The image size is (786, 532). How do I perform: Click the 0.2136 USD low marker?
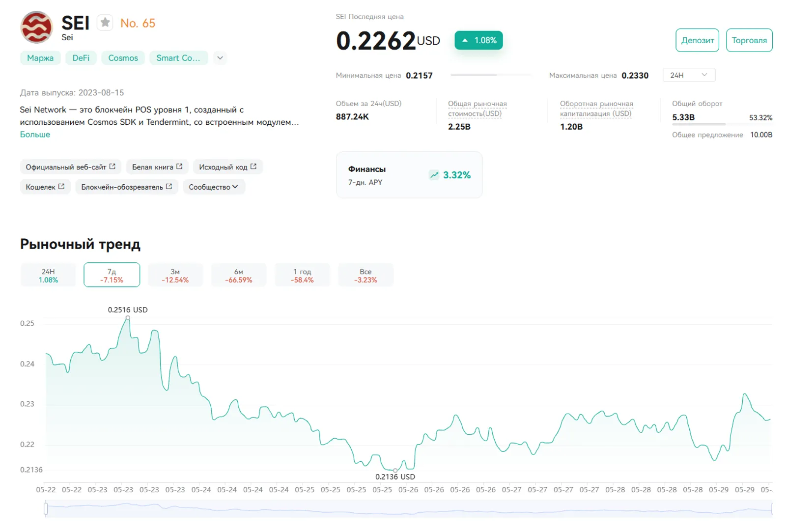coord(395,471)
